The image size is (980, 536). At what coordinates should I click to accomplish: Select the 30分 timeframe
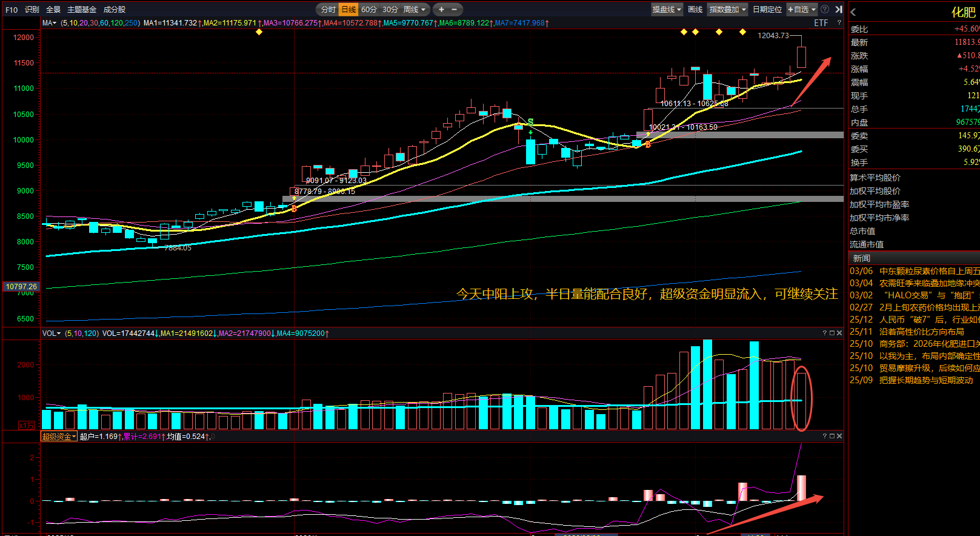point(390,10)
